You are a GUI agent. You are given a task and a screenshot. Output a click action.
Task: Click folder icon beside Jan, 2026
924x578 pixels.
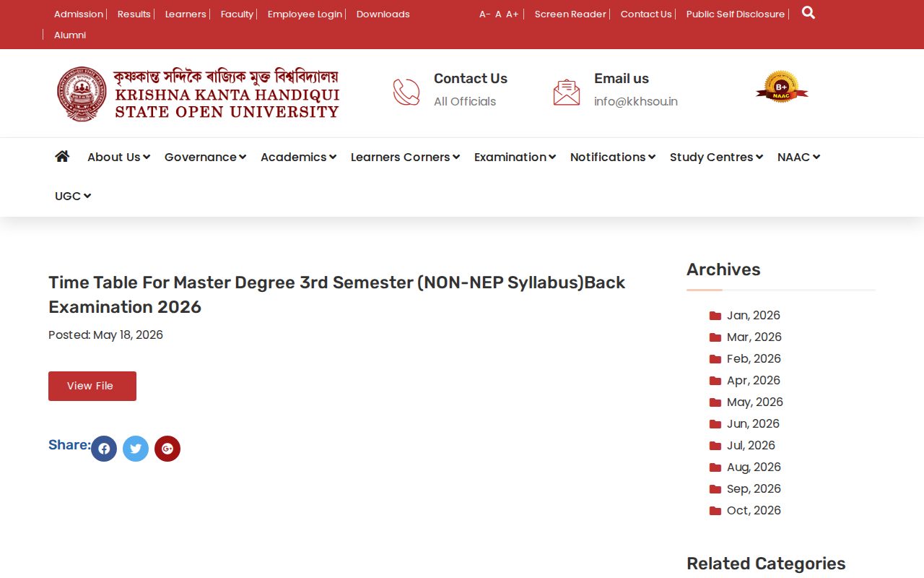[x=715, y=316]
